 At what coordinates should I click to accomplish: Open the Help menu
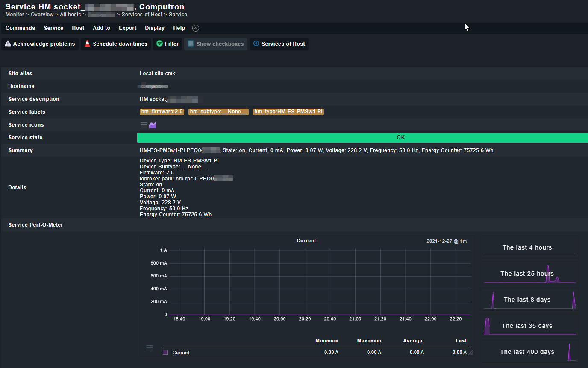click(x=179, y=28)
